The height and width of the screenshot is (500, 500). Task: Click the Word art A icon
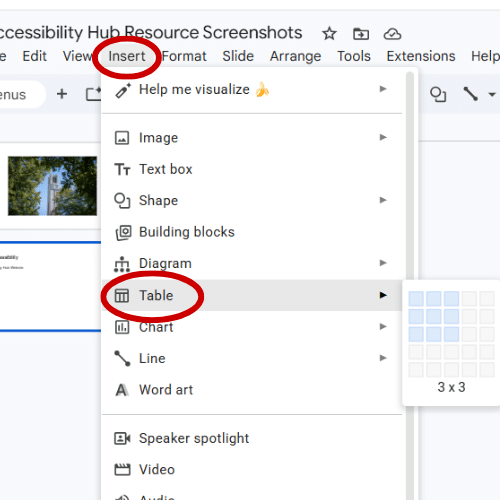pos(121,390)
